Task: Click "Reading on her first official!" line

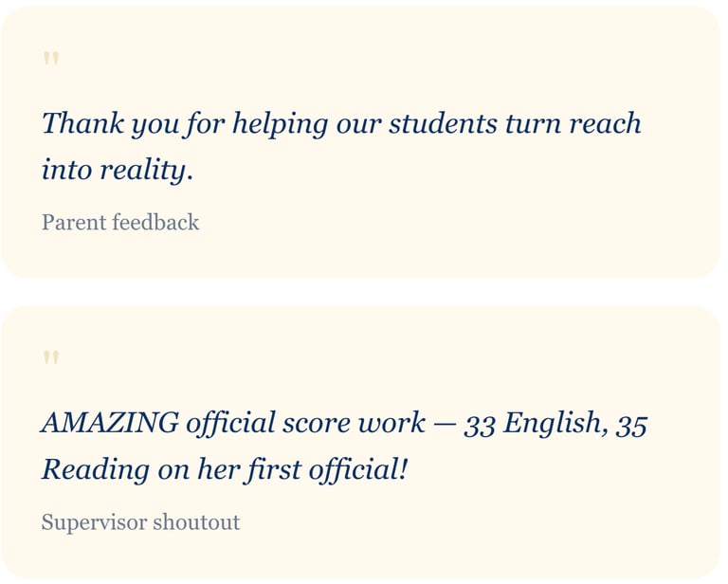Action: (x=224, y=469)
